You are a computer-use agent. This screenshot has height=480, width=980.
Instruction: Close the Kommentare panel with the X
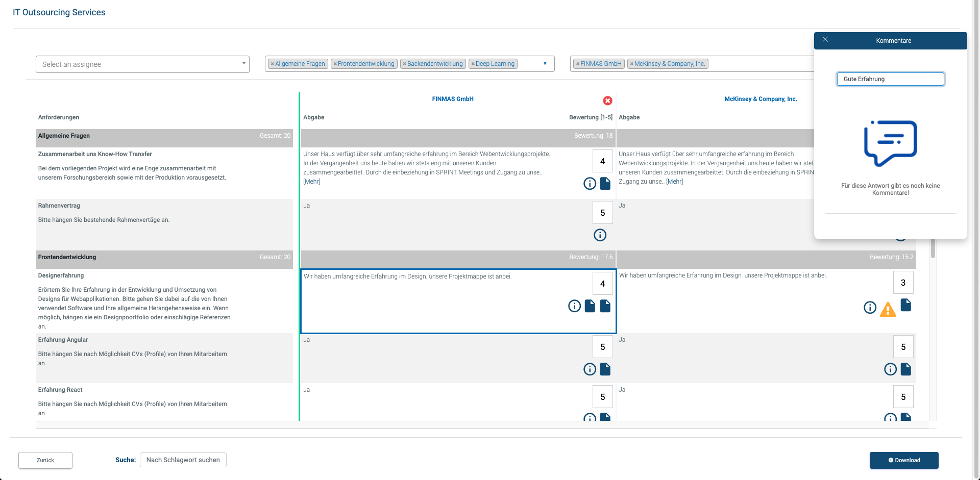tap(825, 40)
